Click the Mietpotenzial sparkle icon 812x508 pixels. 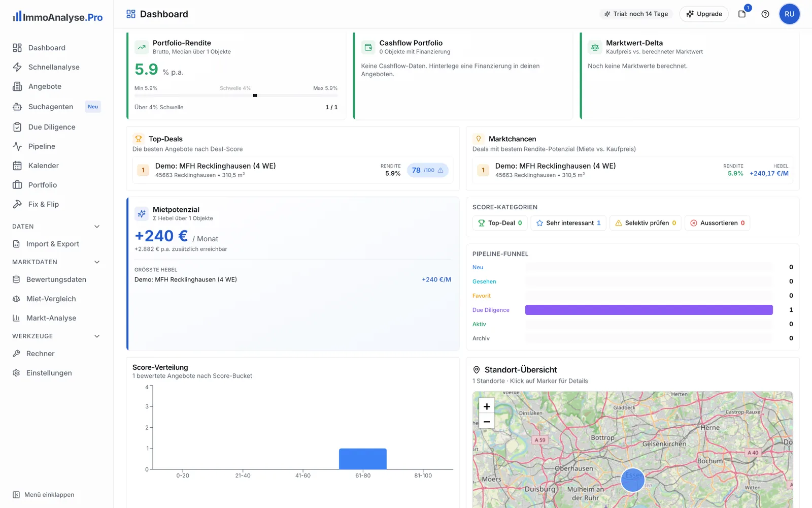click(x=142, y=214)
